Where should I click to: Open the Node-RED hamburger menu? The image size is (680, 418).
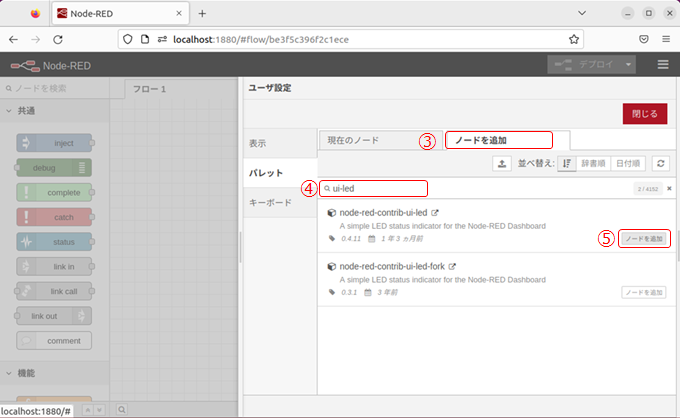click(x=662, y=64)
